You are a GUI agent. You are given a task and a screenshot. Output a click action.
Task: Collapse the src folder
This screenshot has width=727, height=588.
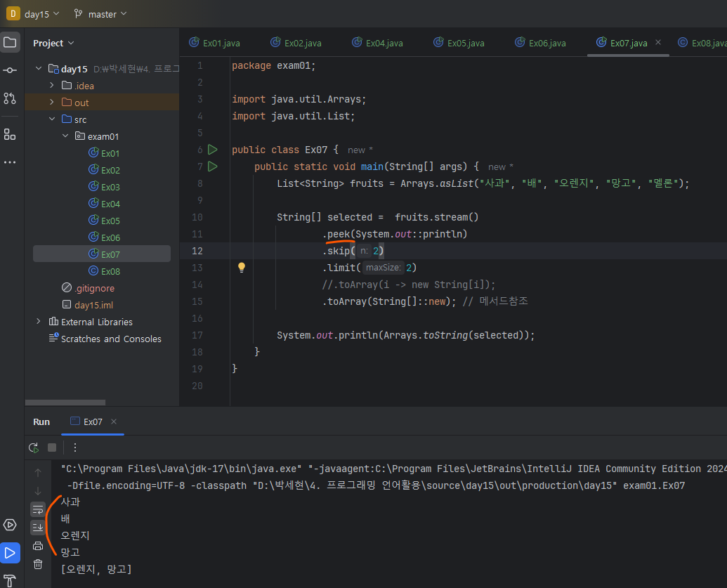coord(52,119)
